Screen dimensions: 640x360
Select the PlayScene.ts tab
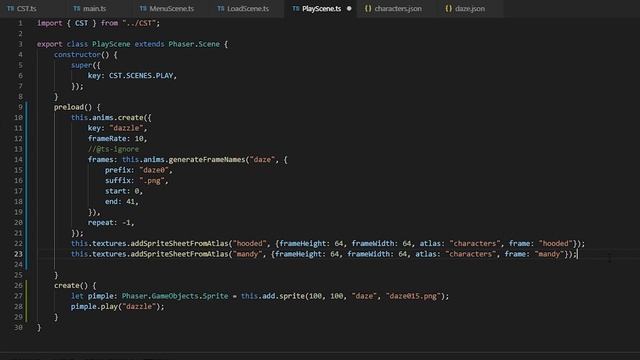tap(321, 9)
